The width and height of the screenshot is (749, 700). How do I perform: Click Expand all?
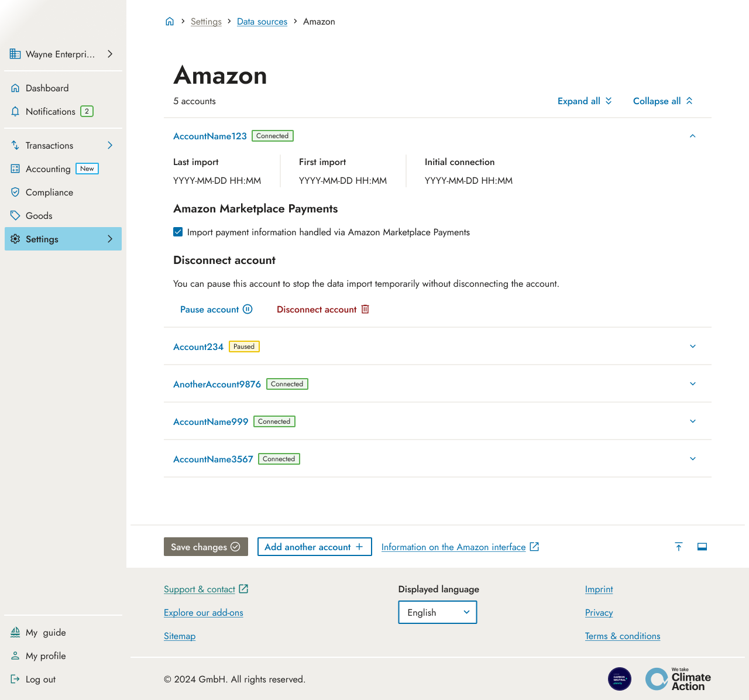coord(585,101)
